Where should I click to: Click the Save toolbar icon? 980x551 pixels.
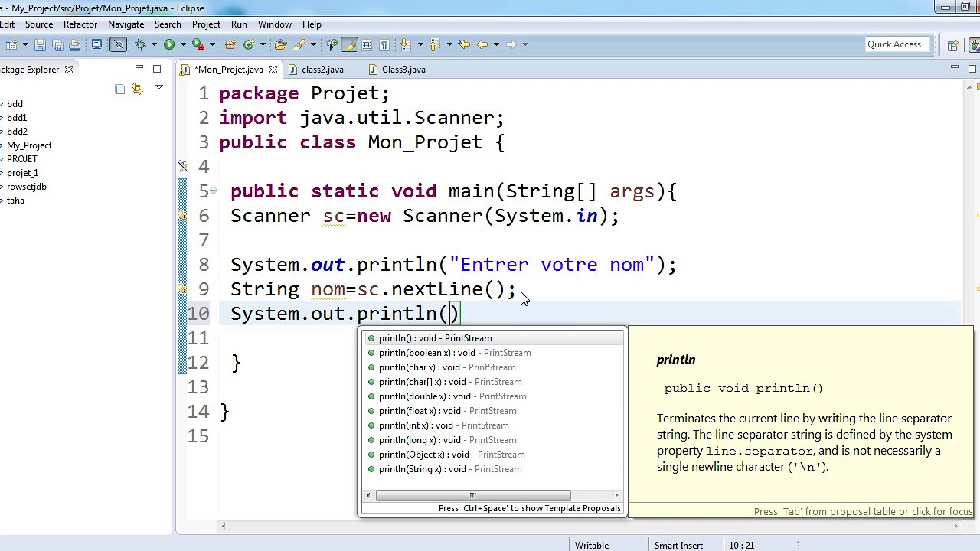point(40,44)
